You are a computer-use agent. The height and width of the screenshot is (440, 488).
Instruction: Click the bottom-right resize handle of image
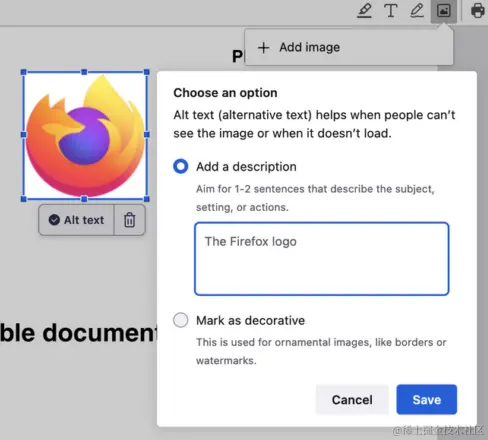tap(147, 199)
